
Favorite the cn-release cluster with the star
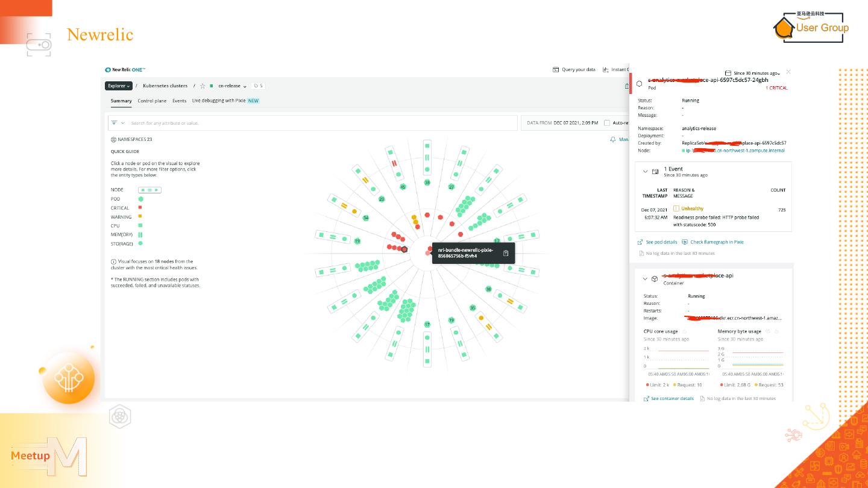pyautogui.click(x=203, y=86)
